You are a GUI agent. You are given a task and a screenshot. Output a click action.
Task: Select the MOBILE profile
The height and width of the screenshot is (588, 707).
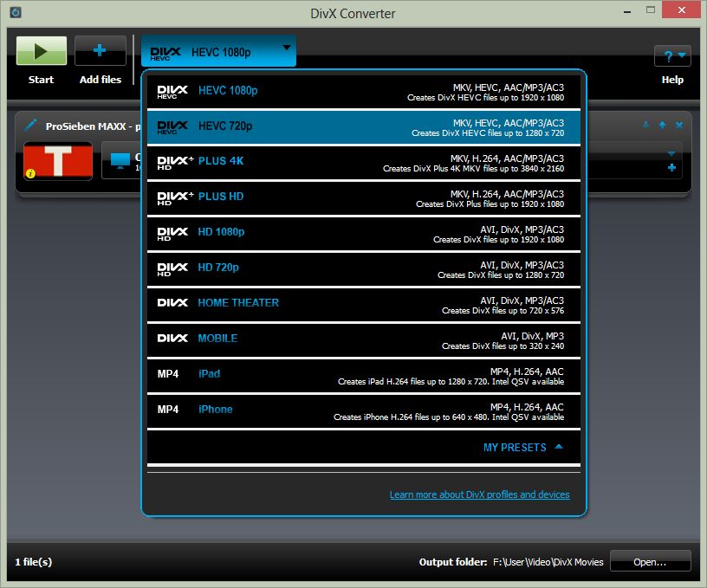coord(363,340)
